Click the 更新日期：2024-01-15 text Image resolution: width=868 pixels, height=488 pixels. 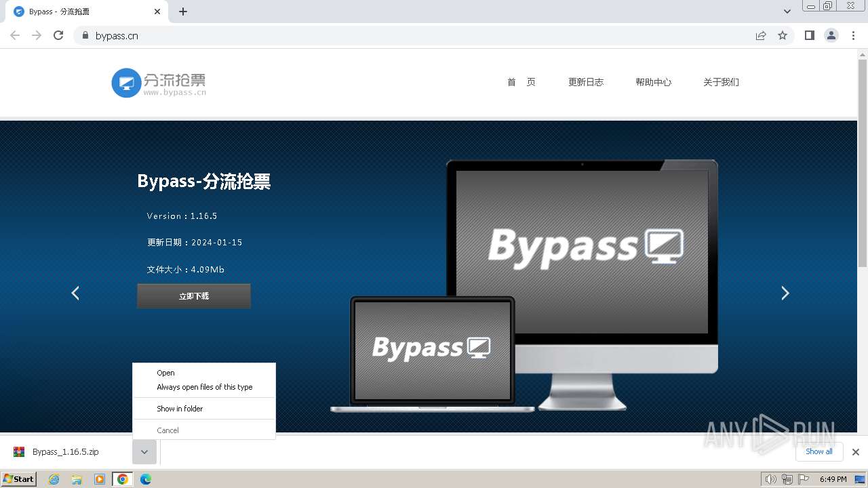pyautogui.click(x=195, y=243)
